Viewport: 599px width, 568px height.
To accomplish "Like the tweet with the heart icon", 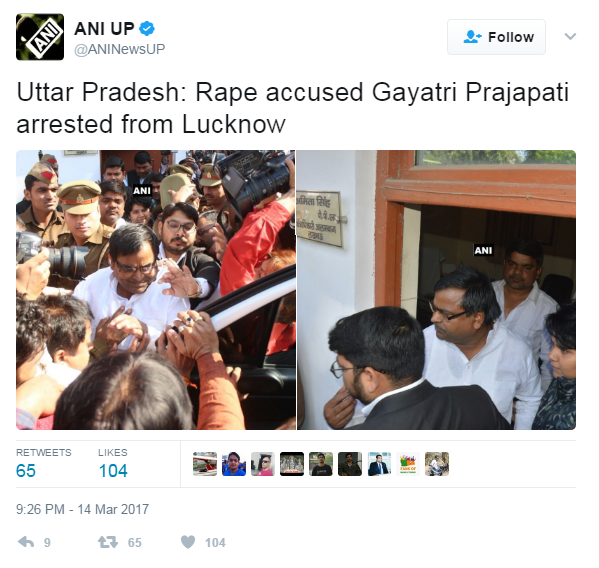I will 188,542.
